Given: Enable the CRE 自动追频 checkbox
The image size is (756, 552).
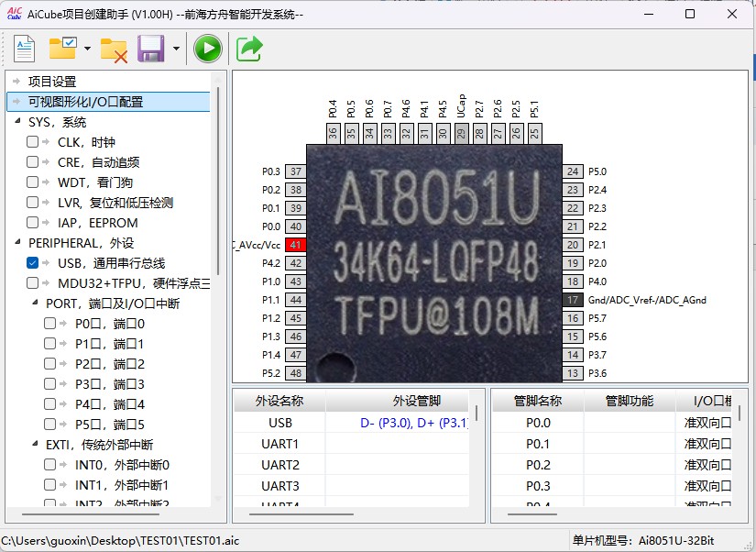Looking at the screenshot, I should point(32,162).
